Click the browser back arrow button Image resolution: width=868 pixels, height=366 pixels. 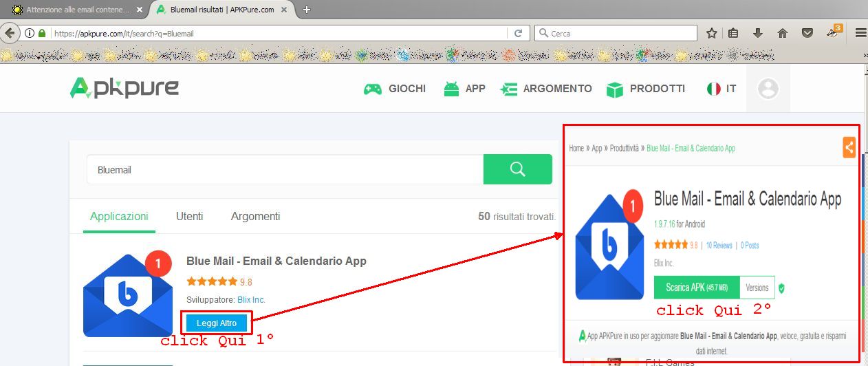[9, 32]
